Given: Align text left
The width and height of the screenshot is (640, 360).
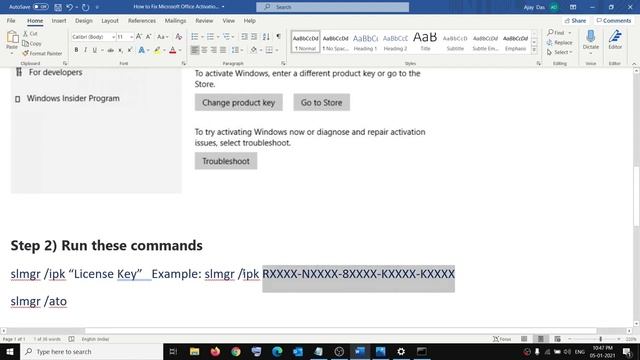Looking at the screenshot, I should 195,50.
